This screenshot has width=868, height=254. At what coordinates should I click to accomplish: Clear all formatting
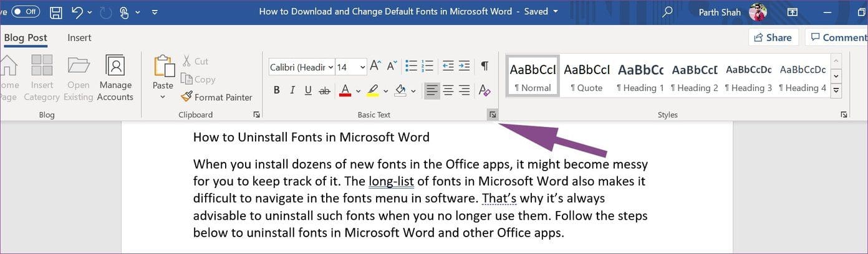pos(485,91)
